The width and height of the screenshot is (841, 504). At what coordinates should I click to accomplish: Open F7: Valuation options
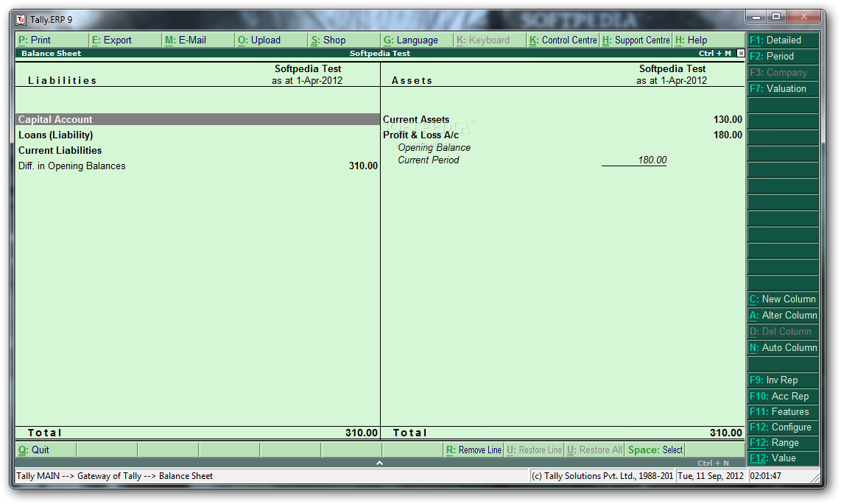pyautogui.click(x=783, y=89)
